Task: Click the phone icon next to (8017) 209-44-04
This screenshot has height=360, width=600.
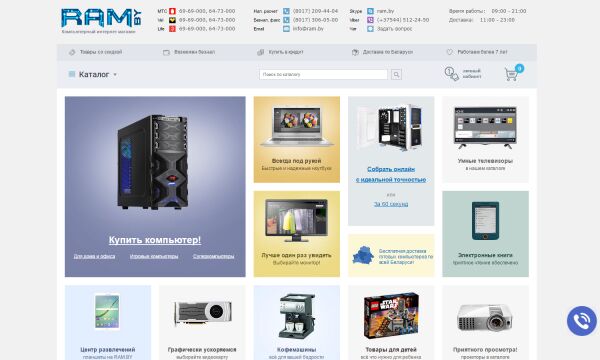Action: 286,11
